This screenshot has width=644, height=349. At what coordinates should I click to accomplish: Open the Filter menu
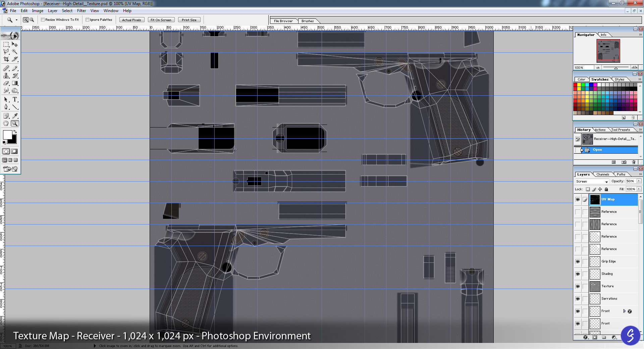click(82, 11)
